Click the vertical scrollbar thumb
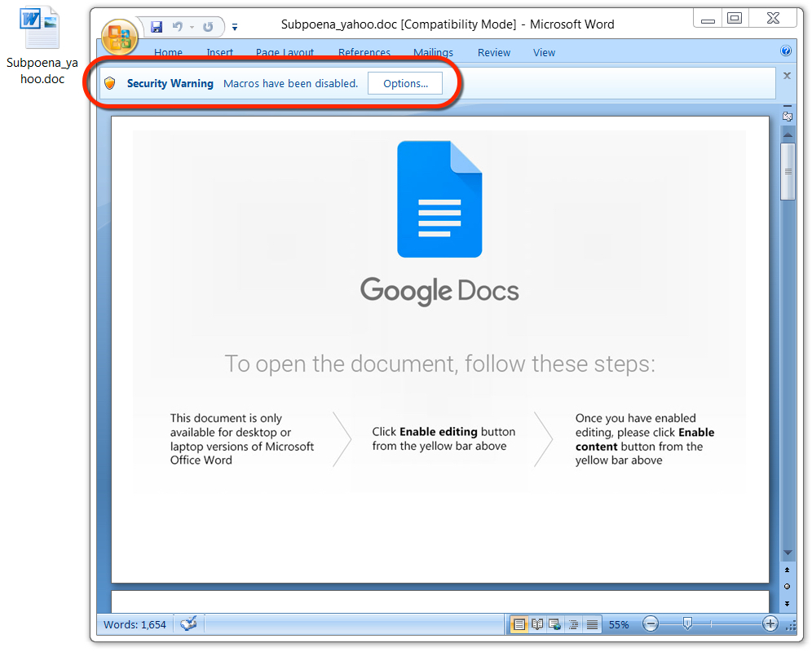Screen dimensions: 812x652 tap(788, 171)
